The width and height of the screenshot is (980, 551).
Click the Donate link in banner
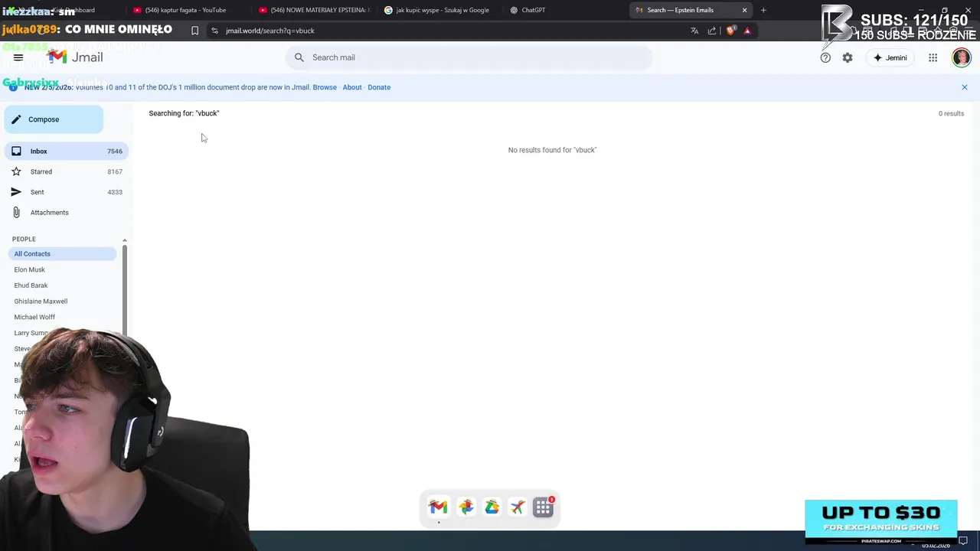point(379,87)
